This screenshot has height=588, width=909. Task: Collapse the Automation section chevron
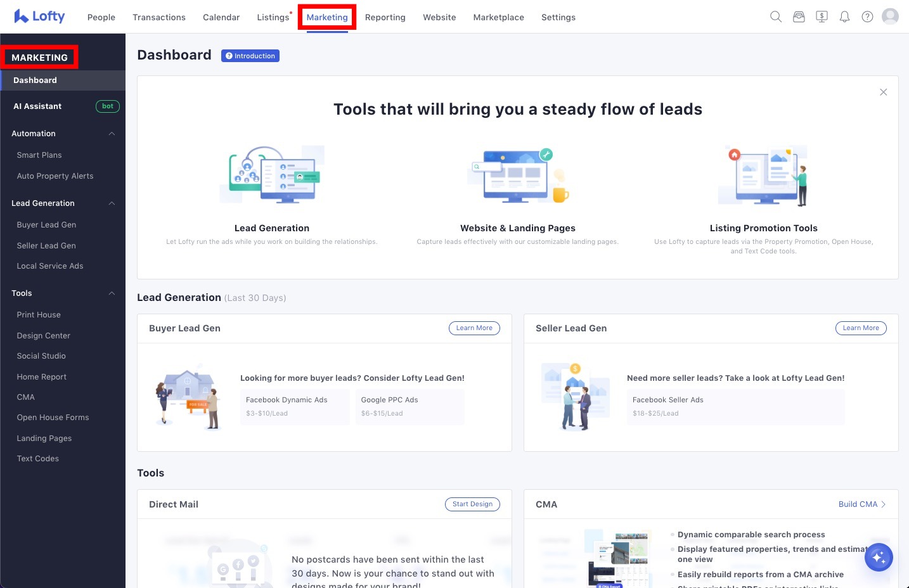(112, 134)
